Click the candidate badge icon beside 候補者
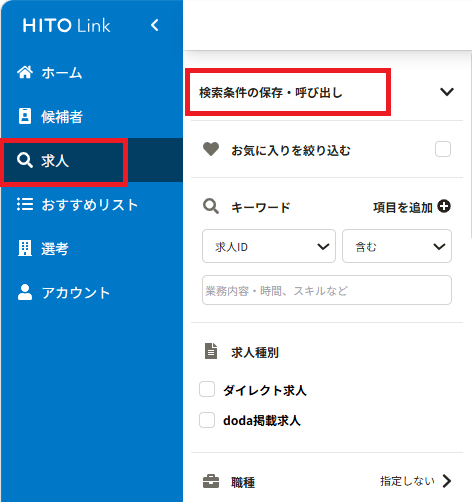472x502 pixels. (25, 116)
